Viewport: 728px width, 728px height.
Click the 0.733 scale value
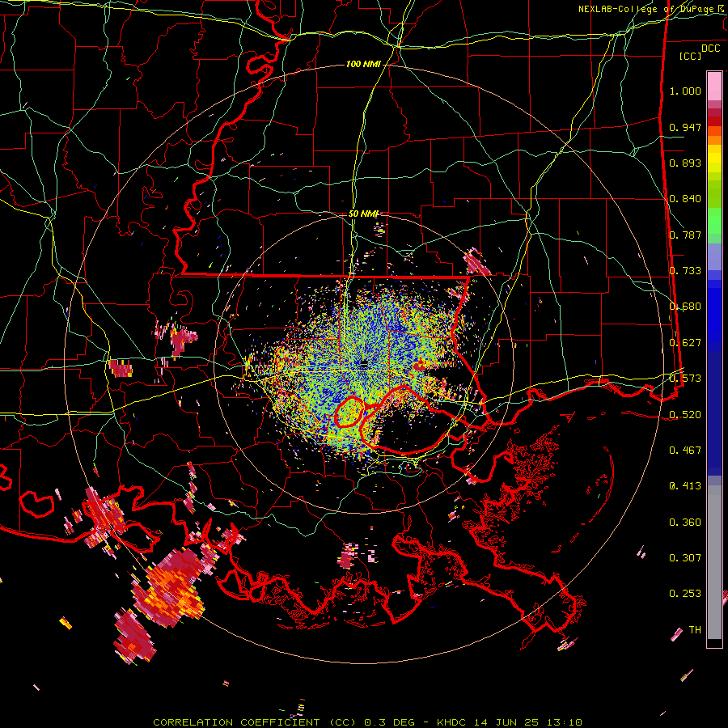685,271
